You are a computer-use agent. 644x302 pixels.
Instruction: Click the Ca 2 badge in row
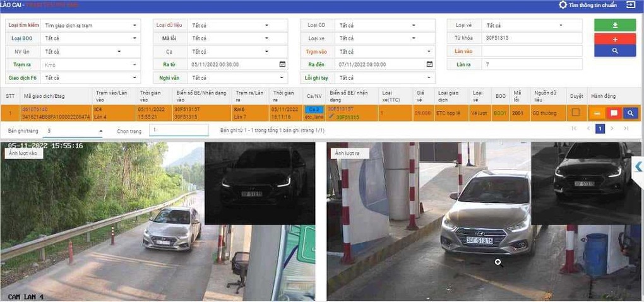tap(314, 110)
